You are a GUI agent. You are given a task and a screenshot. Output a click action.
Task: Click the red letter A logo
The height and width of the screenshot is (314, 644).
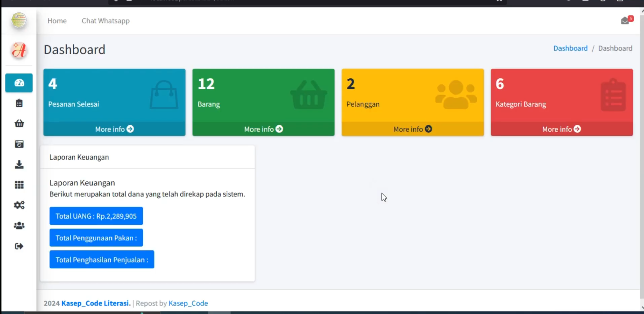click(x=19, y=50)
